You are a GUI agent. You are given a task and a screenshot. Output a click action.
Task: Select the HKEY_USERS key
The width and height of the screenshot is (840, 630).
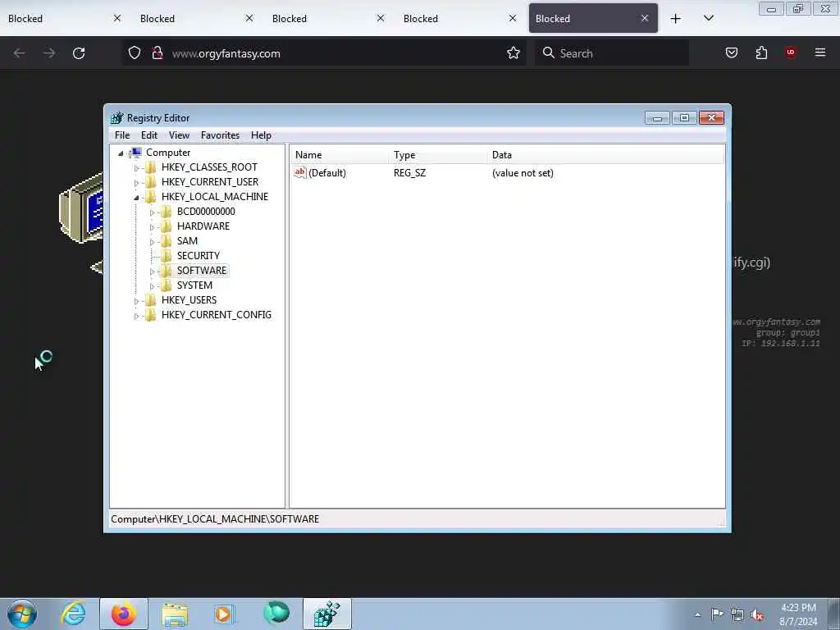tap(189, 299)
